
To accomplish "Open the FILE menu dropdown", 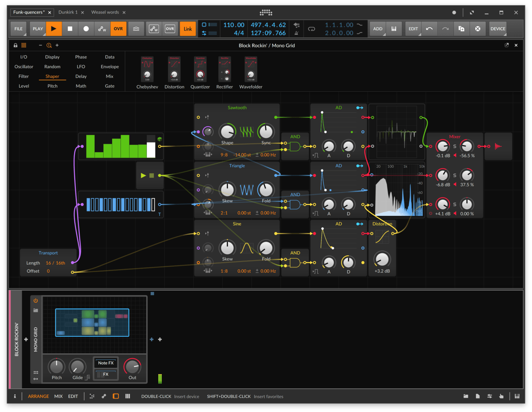I will click(18, 29).
